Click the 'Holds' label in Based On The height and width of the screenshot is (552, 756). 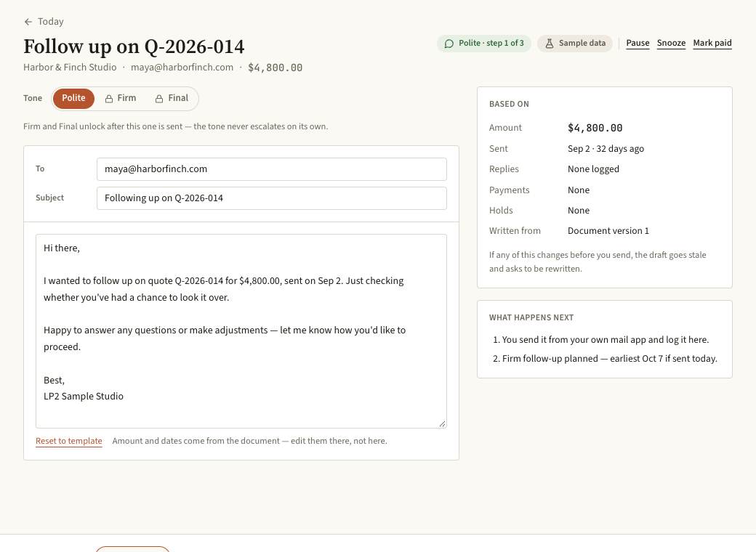coord(501,211)
